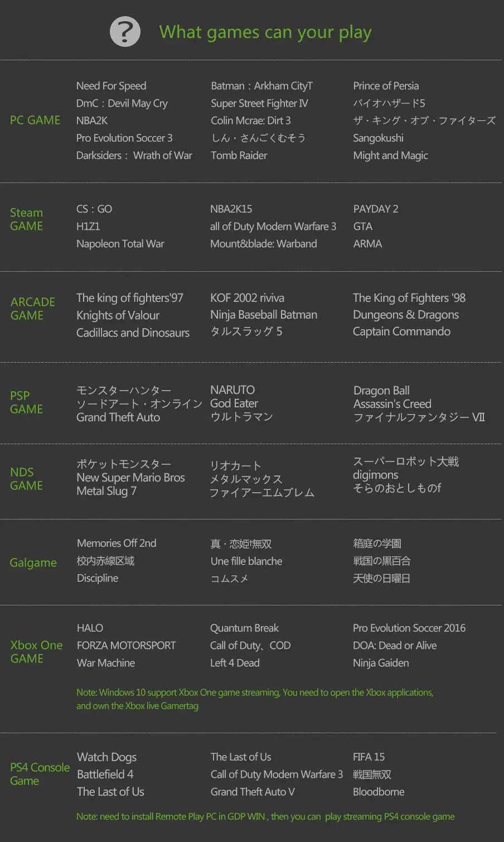The image size is (504, 842).
Task: Select Napoleon Total War entry
Action: click(x=120, y=244)
